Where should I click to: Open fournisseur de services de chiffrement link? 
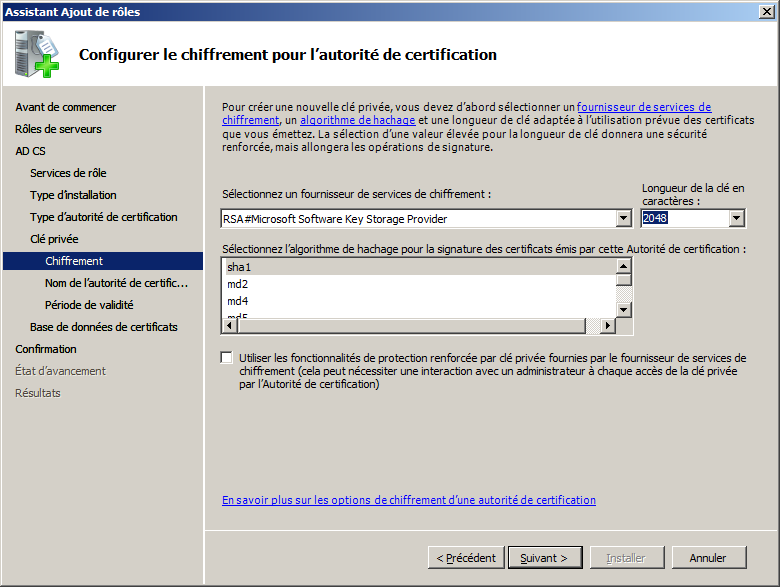click(644, 107)
